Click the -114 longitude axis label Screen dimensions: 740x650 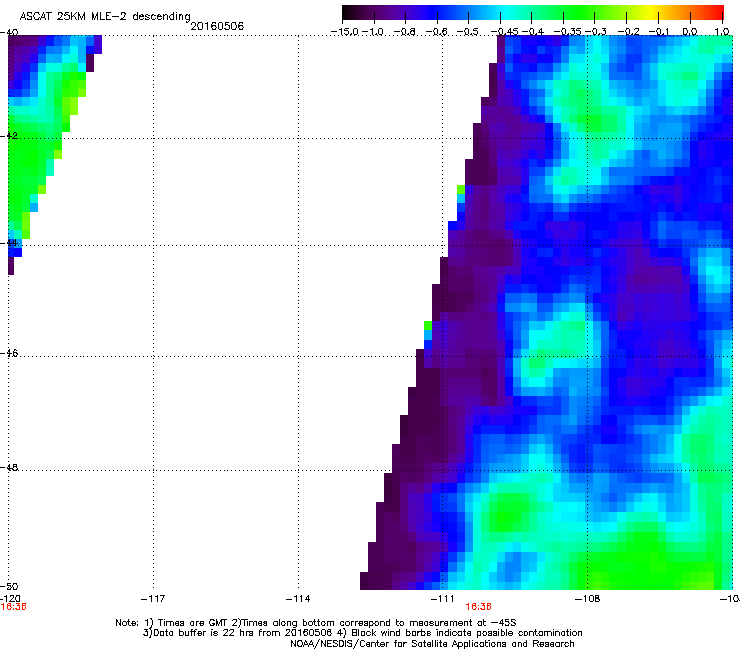(298, 599)
